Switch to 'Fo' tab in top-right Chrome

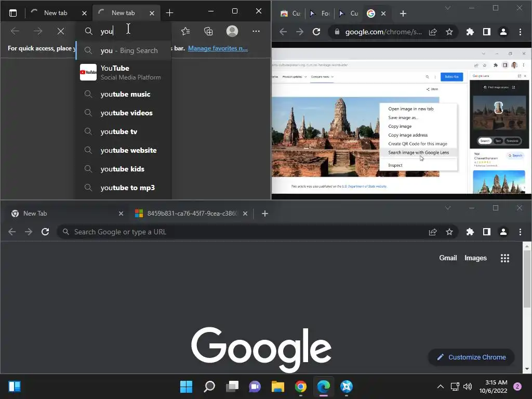(320, 14)
